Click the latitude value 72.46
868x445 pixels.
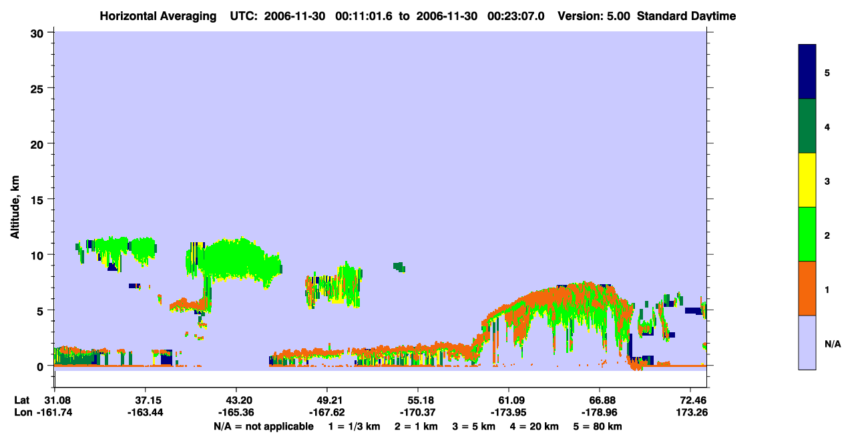coord(694,400)
